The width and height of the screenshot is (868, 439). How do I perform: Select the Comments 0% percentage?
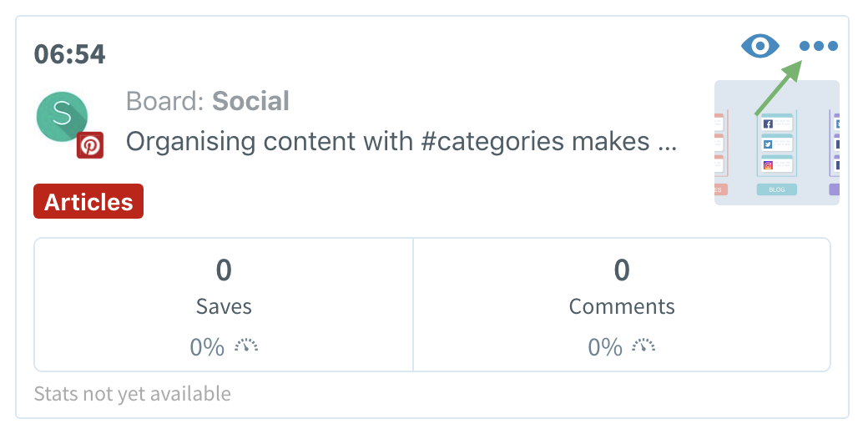pyautogui.click(x=605, y=347)
